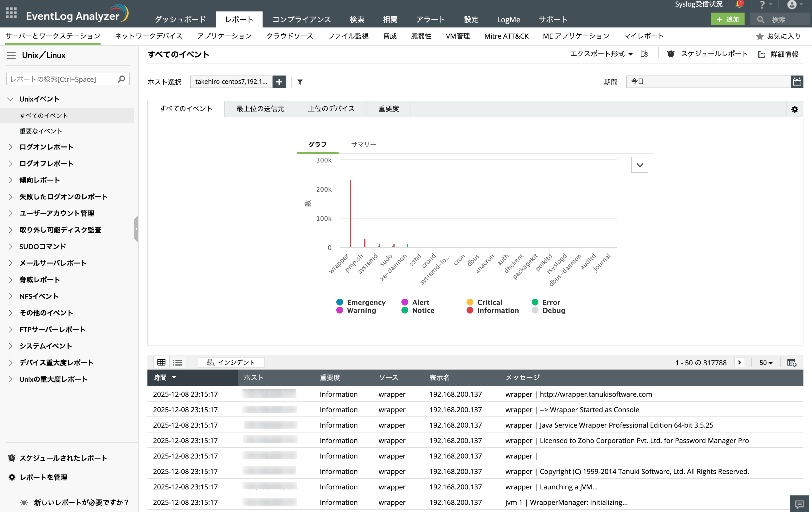Open the calendar period picker icon

pos(797,82)
